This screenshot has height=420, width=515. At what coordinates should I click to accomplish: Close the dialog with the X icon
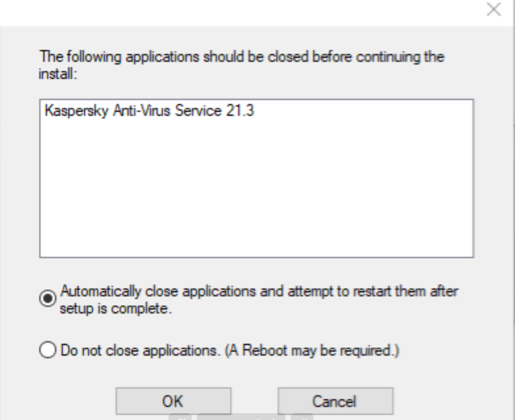492,11
